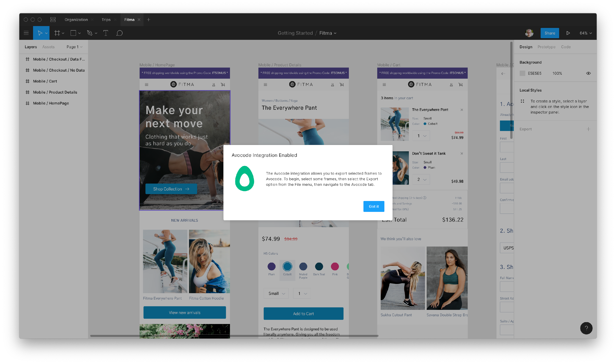The image size is (616, 364).
Task: Switch to the Trips tab
Action: (x=106, y=19)
